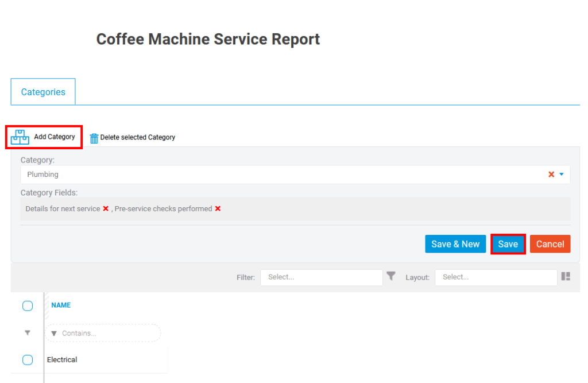Click the Save & New button
Image resolution: width=588 pixels, height=383 pixels.
click(x=455, y=243)
